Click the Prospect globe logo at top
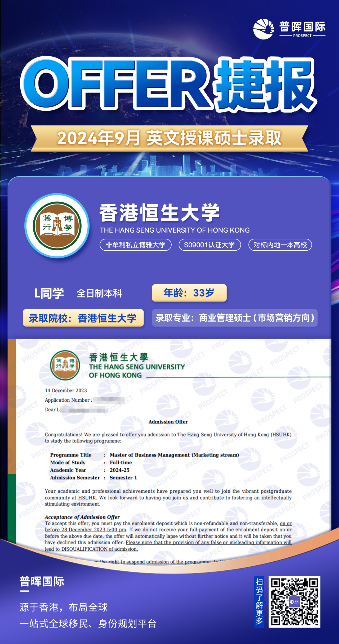This screenshot has height=644, width=339. [x=264, y=29]
